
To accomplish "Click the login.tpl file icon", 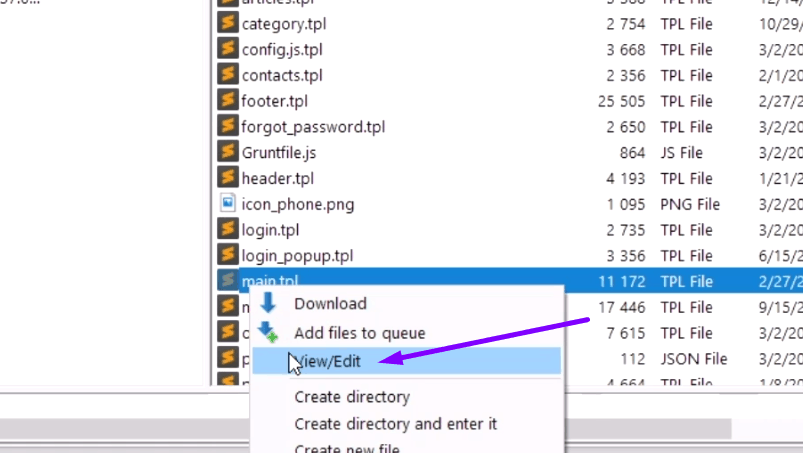I will pyautogui.click(x=228, y=229).
